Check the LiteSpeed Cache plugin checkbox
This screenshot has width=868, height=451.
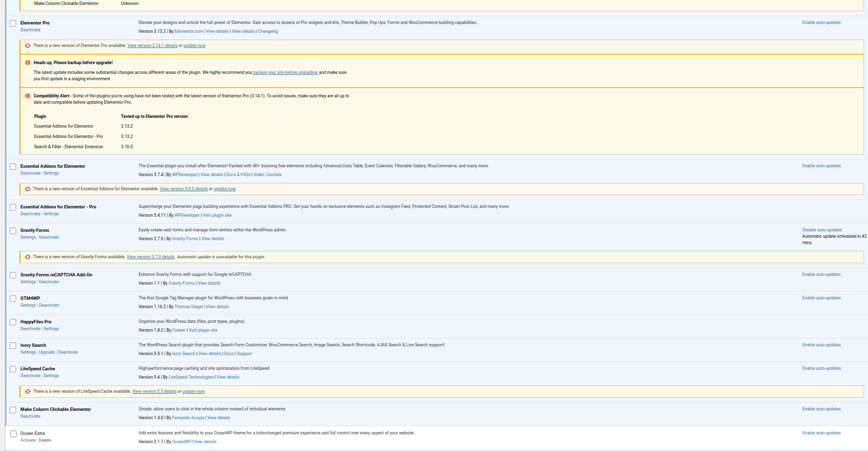(13, 369)
